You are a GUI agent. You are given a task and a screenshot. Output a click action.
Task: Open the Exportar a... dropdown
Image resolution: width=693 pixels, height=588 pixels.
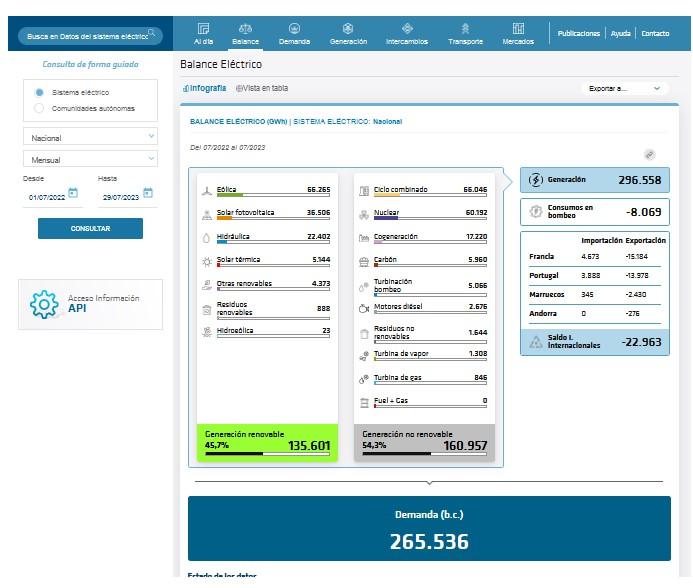click(x=625, y=88)
